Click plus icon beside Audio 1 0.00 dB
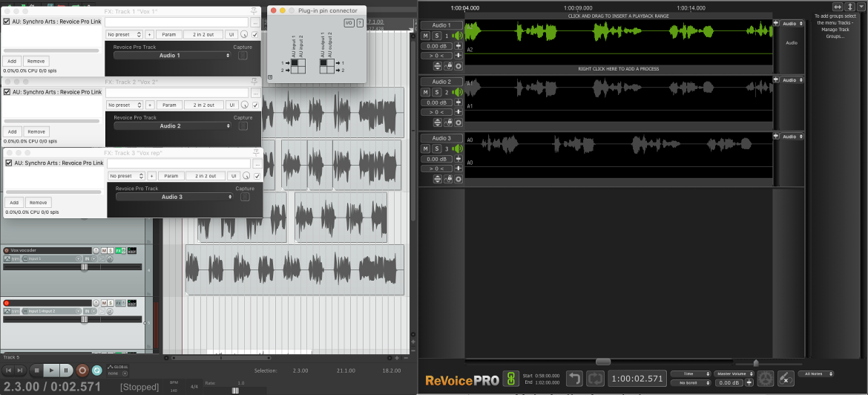 click(458, 46)
